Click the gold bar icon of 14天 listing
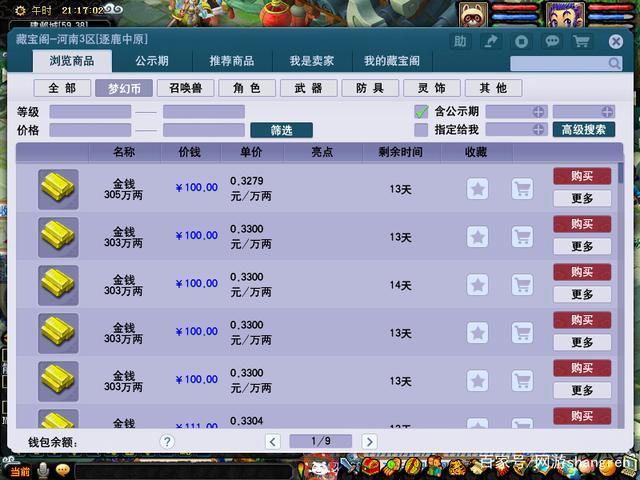This screenshot has height=480, width=640. (58, 285)
